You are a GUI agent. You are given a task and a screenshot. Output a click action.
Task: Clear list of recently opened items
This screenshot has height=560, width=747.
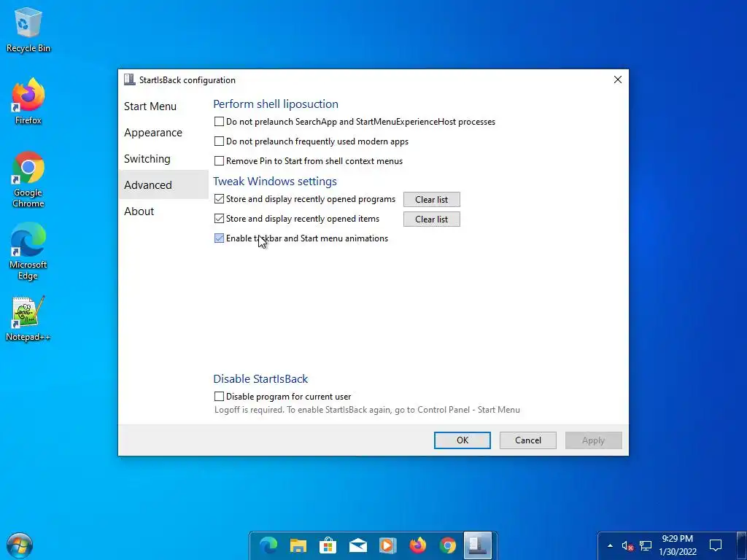click(432, 219)
